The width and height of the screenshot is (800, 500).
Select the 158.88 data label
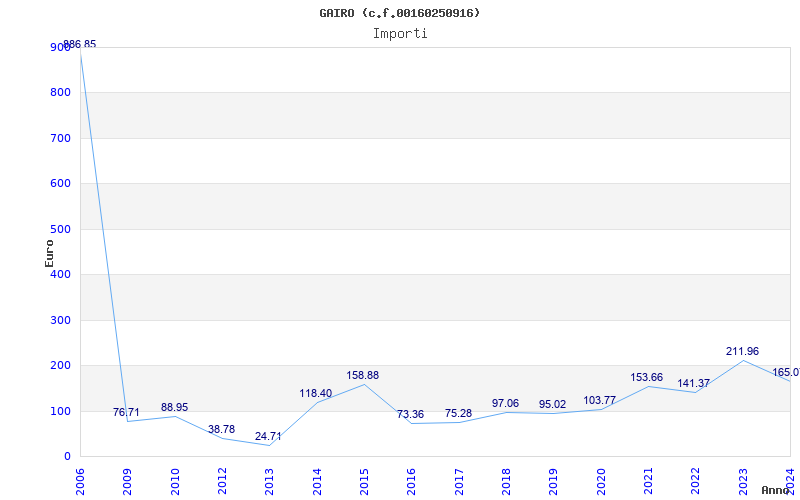pos(363,376)
